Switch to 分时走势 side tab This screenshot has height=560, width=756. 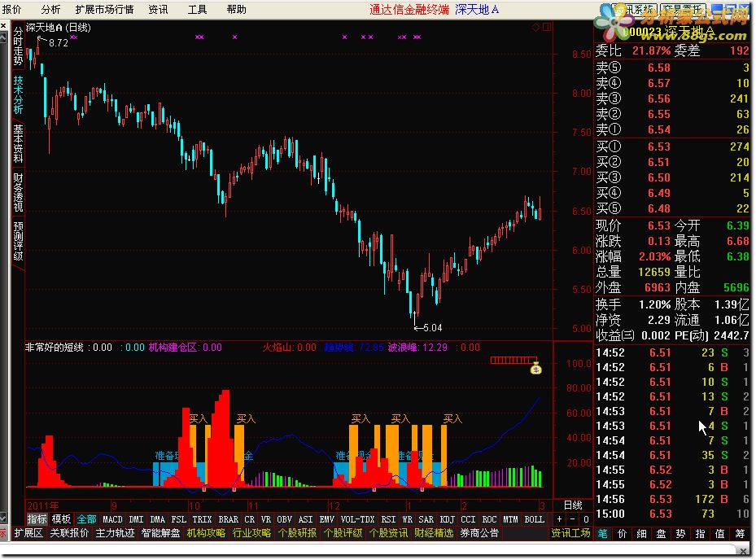pyautogui.click(x=19, y=46)
